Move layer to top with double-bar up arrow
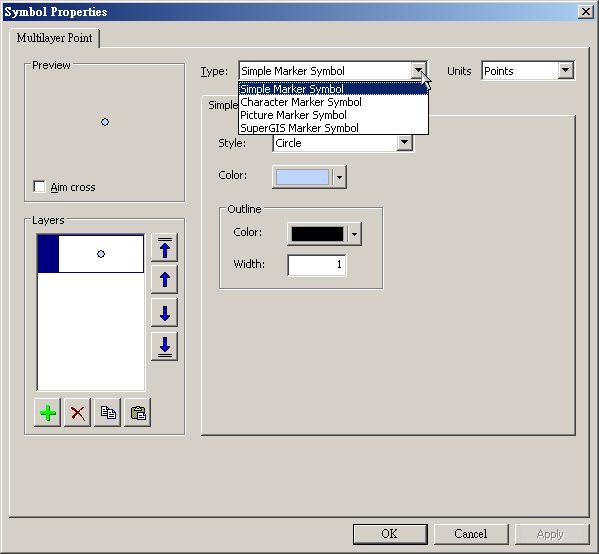This screenshot has width=599, height=554. [x=164, y=248]
